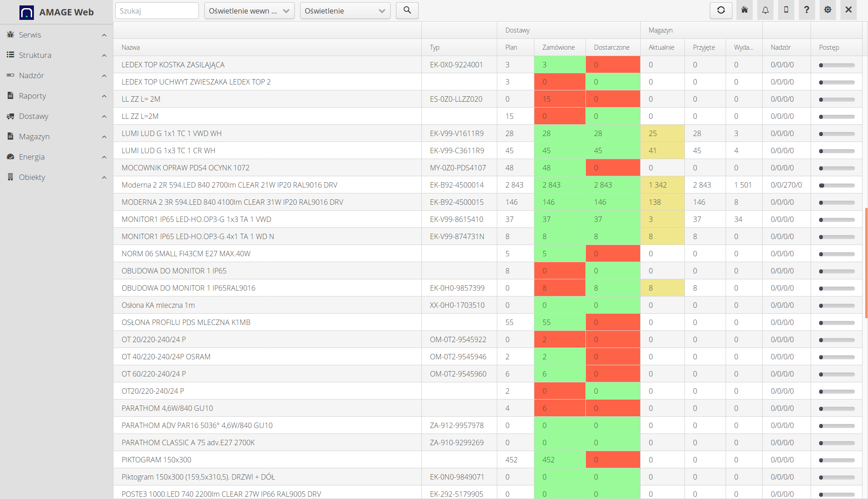
Task: Open the notifications bell icon
Action: coord(765,10)
